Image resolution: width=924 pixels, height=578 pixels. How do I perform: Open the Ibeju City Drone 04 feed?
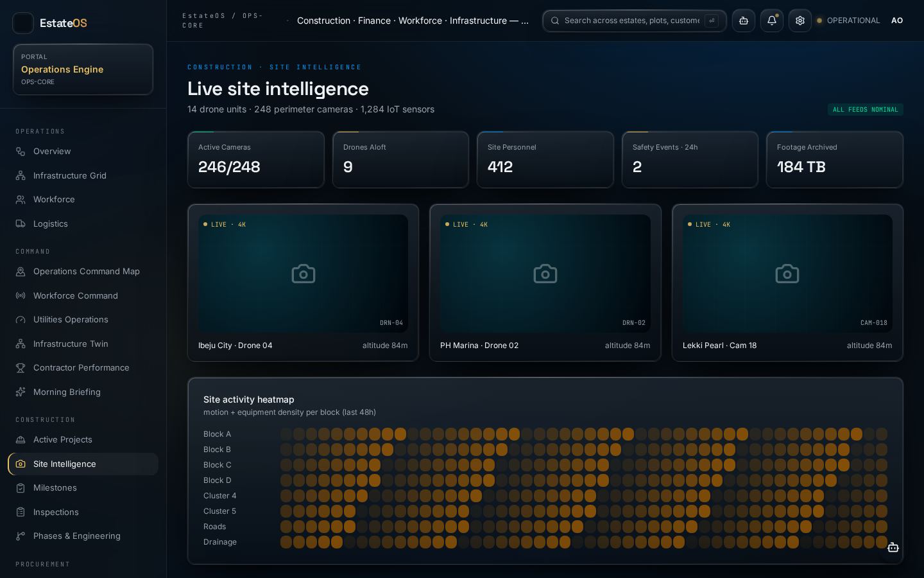tap(303, 283)
